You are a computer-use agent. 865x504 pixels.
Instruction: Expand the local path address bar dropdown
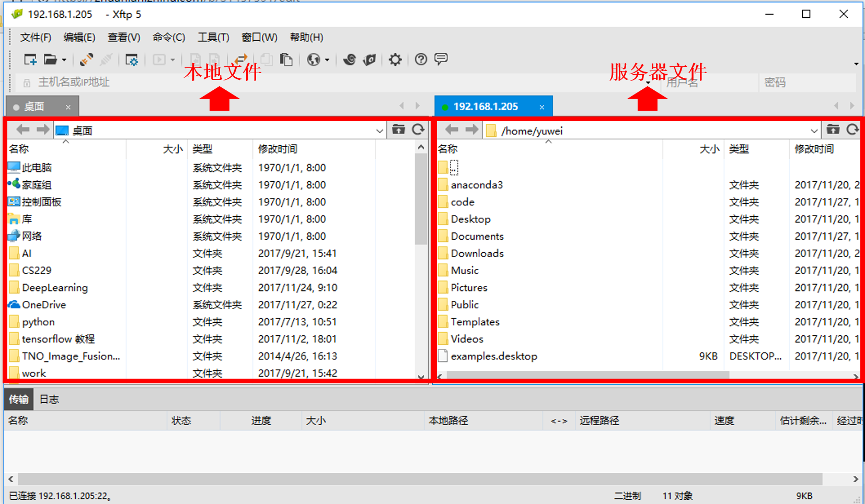coord(379,130)
